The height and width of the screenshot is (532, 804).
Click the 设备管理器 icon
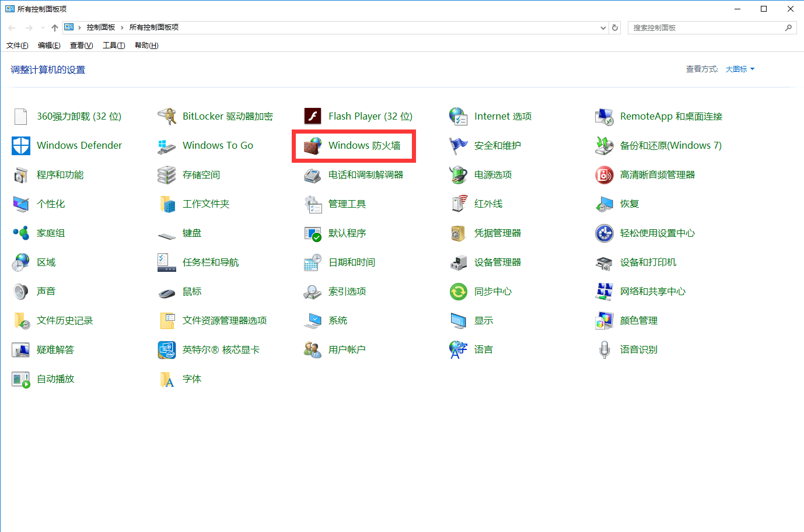[459, 262]
